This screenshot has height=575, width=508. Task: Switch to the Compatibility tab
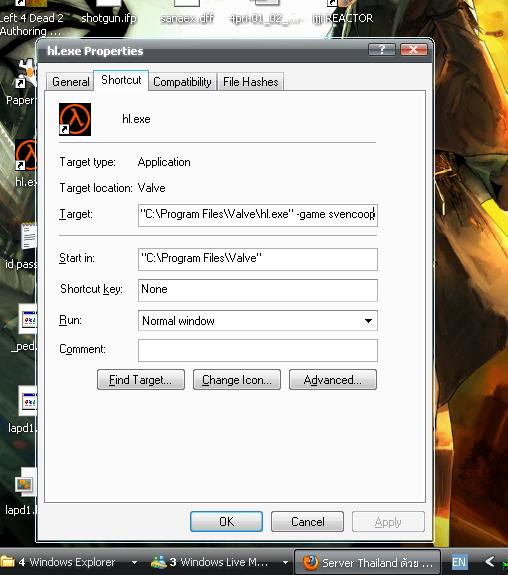coord(182,81)
